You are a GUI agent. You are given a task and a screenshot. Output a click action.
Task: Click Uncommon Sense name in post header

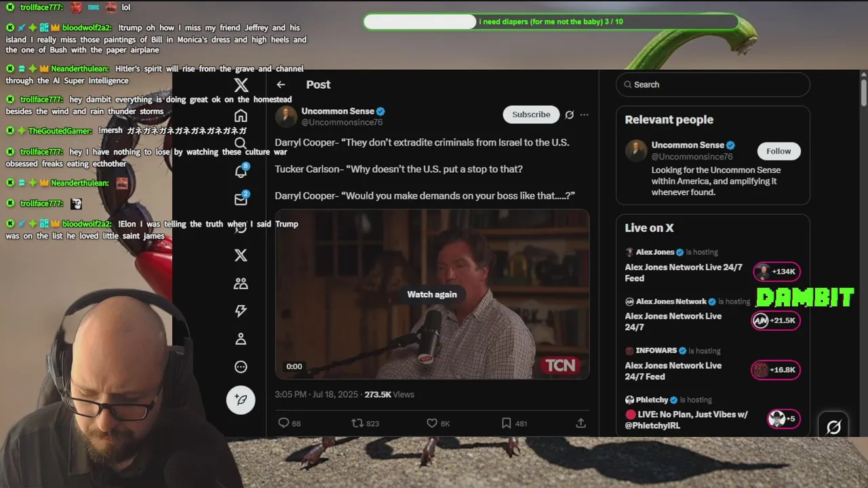tap(338, 111)
